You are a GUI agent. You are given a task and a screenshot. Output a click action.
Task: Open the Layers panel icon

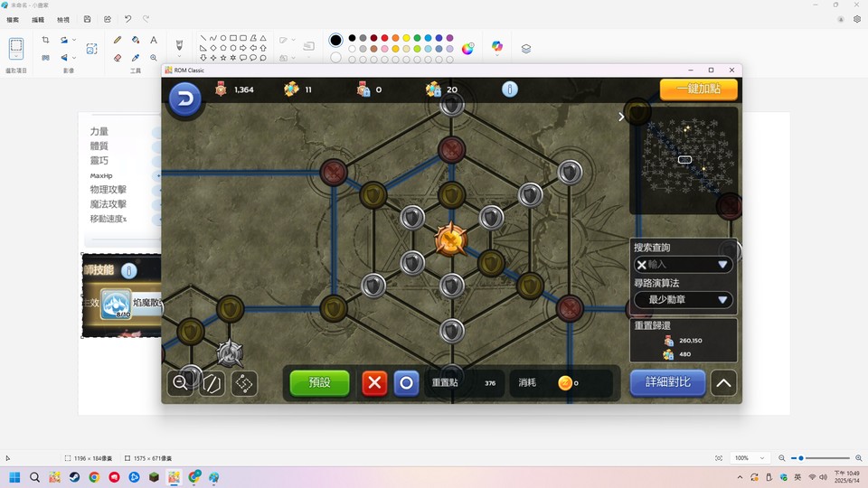[x=526, y=49]
